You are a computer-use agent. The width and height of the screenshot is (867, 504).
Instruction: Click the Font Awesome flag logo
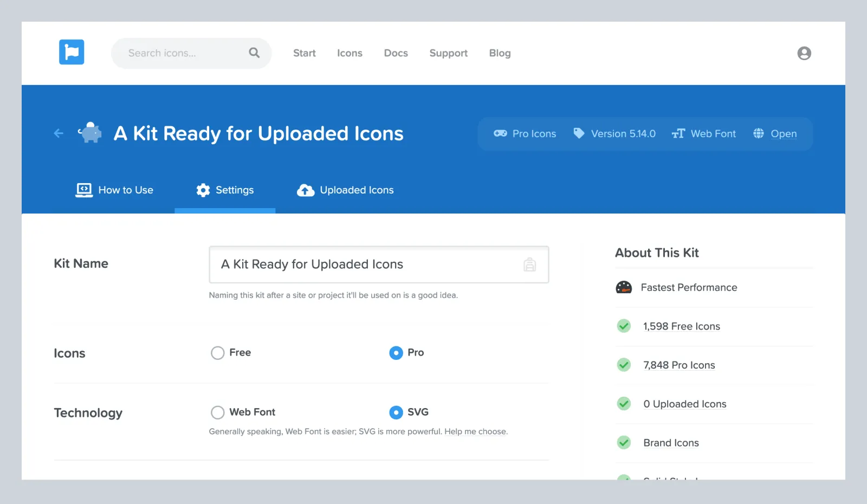(71, 52)
